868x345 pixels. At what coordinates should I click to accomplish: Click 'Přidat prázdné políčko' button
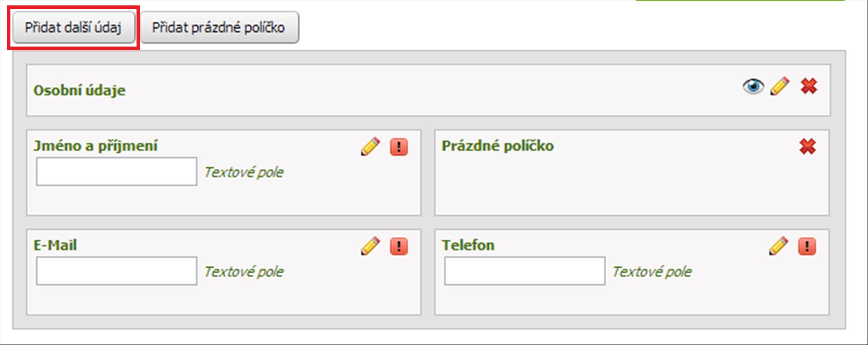click(219, 28)
